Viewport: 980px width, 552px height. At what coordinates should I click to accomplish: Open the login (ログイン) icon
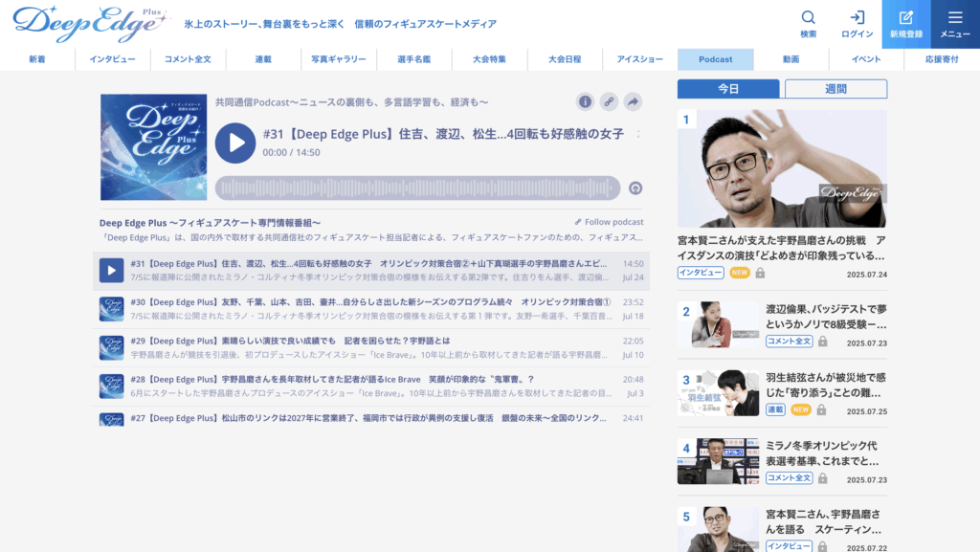857,17
